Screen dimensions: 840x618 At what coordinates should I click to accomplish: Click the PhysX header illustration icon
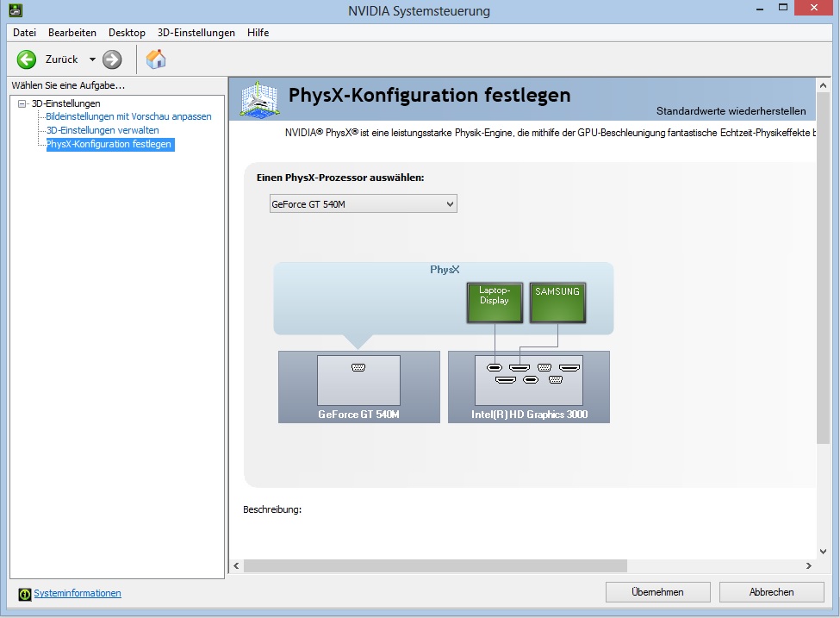tap(259, 98)
